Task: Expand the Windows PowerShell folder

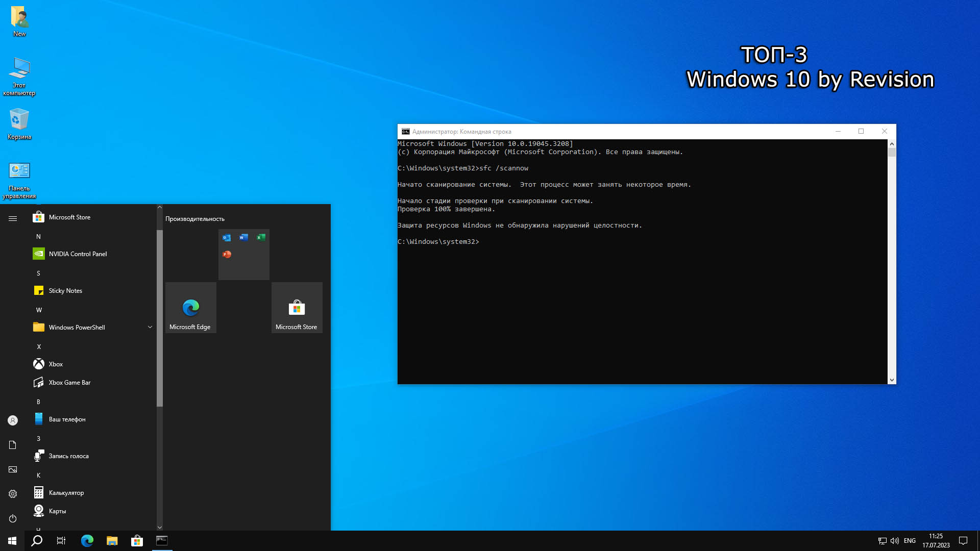Action: click(150, 327)
